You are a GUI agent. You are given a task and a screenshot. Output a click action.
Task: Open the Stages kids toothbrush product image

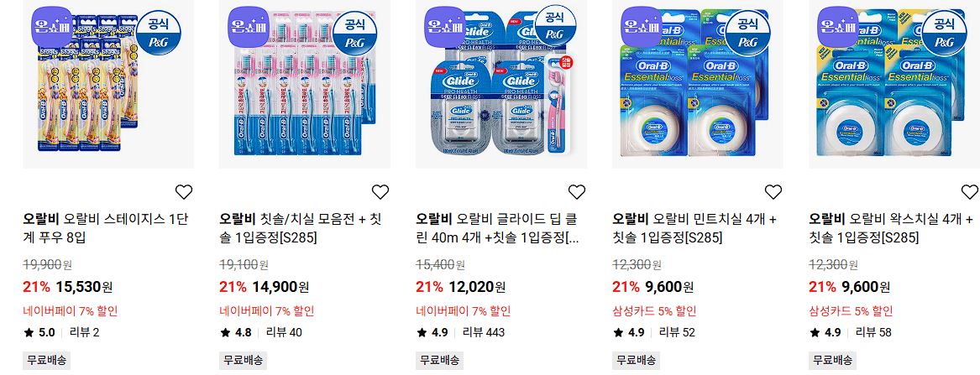pos(108,84)
